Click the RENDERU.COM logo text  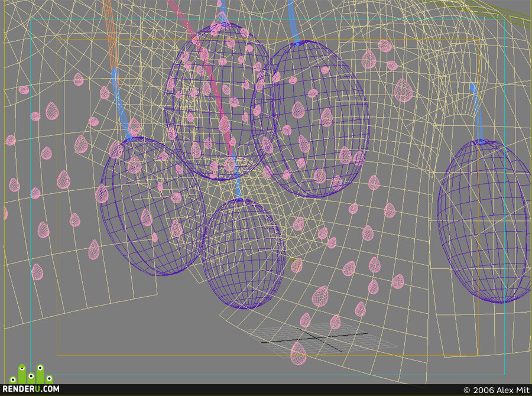point(31,389)
